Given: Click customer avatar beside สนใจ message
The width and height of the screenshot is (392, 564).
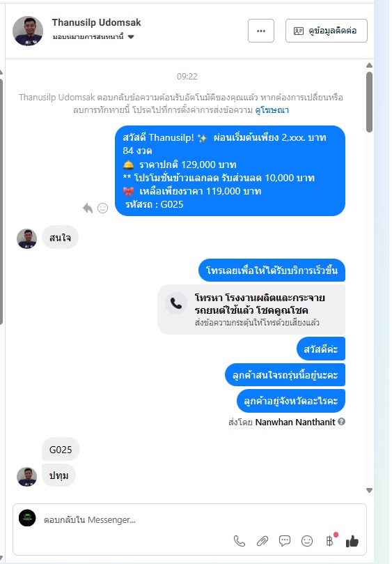Looking at the screenshot, I should point(27,238).
